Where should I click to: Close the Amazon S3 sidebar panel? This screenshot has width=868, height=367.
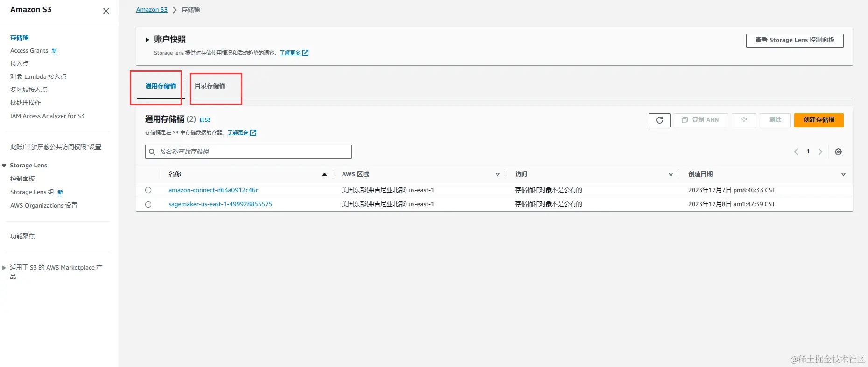tap(106, 11)
